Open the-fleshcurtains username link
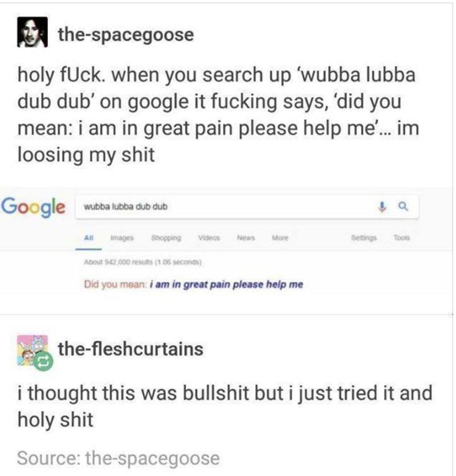This screenshot has height=476, width=456. tap(131, 349)
